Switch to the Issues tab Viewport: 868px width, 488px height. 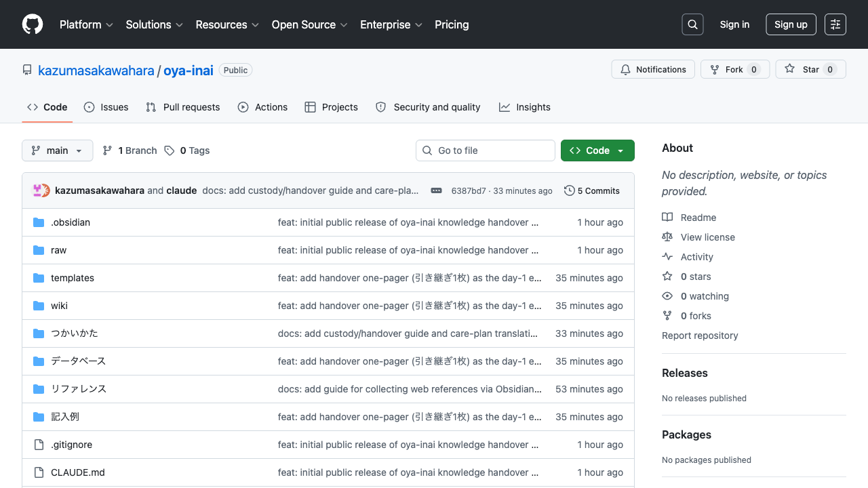pyautogui.click(x=106, y=107)
